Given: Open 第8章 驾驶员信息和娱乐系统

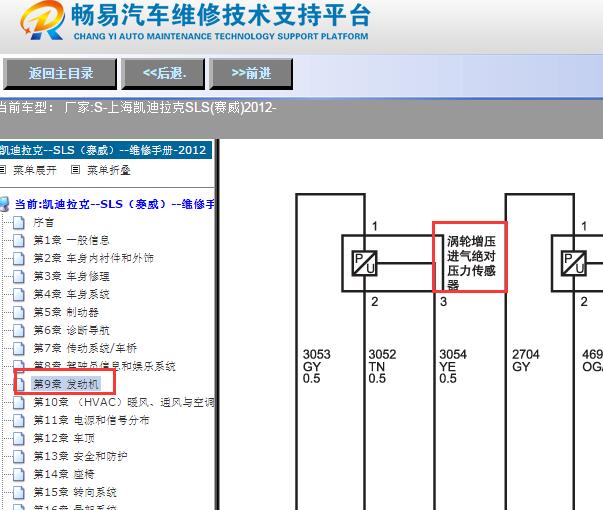Looking at the screenshot, I should (104, 366).
